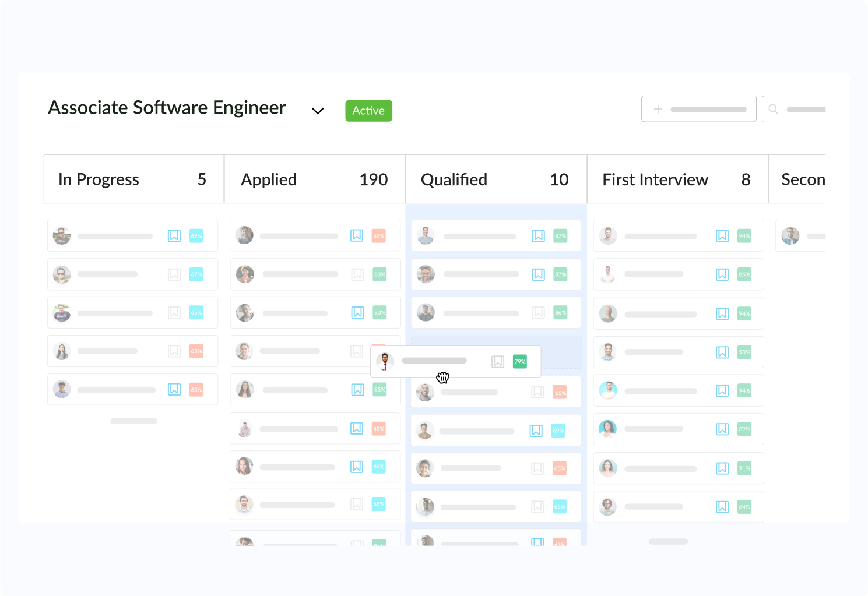
Task: Select the Applied stage column header
Action: (314, 179)
